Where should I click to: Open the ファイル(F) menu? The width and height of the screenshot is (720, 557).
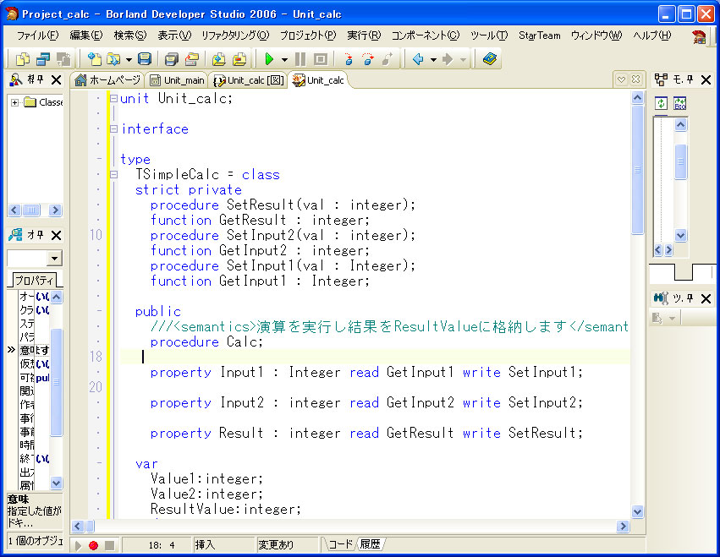38,35
